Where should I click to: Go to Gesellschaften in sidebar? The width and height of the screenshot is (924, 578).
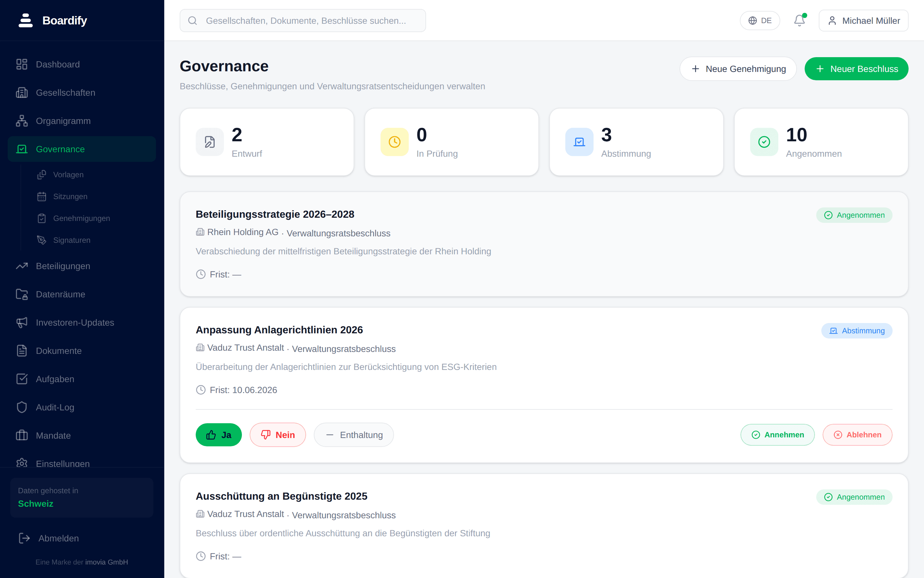click(82, 92)
